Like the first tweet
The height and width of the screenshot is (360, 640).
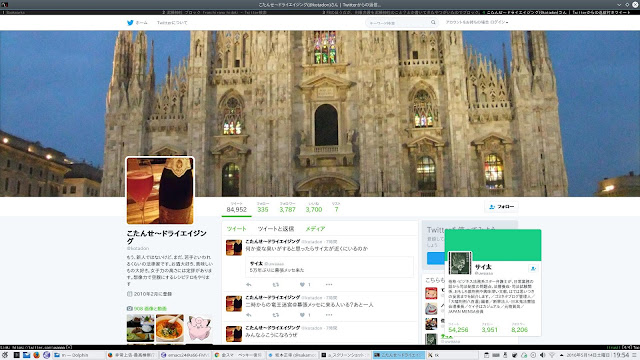point(302,284)
